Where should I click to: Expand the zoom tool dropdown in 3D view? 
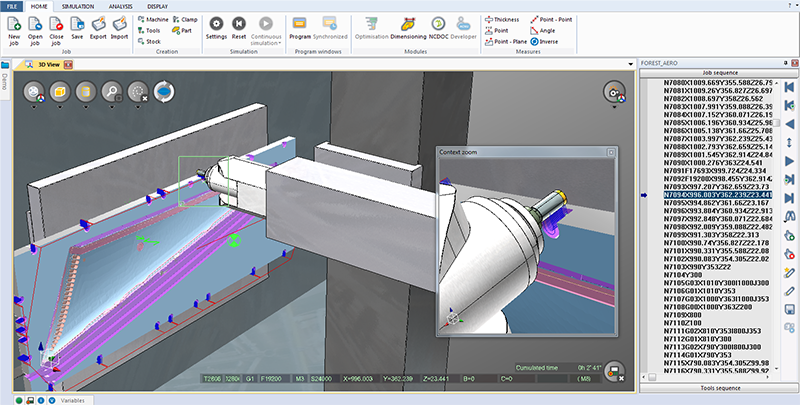pyautogui.click(x=110, y=106)
